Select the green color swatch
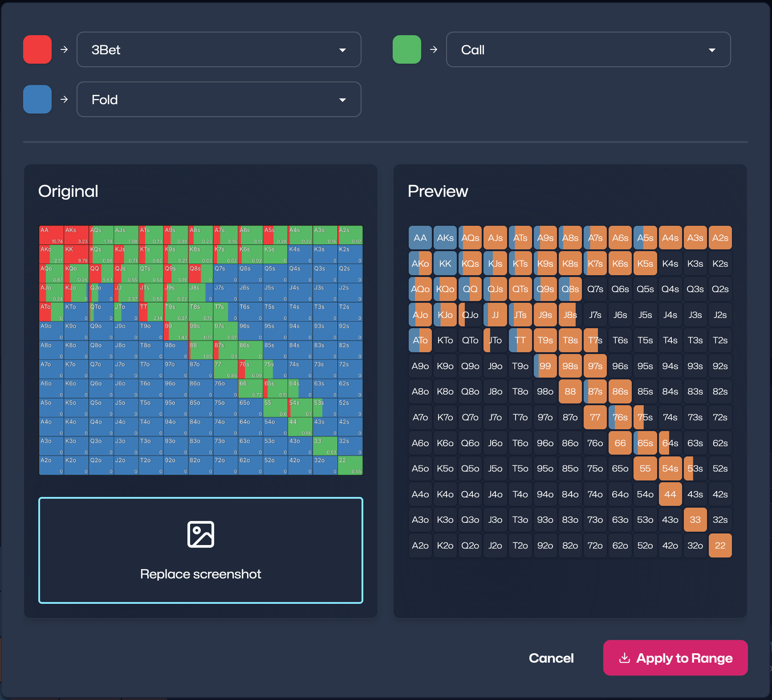Screen dimensions: 772x700 pos(407,49)
